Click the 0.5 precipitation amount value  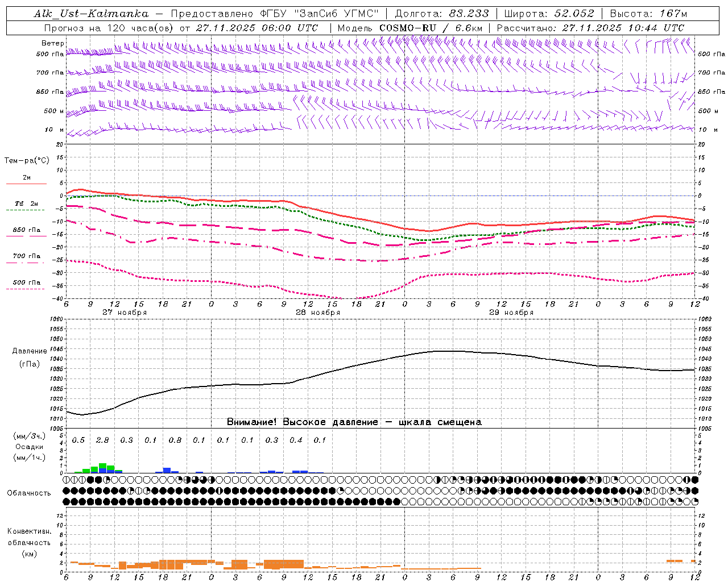pyautogui.click(x=78, y=440)
